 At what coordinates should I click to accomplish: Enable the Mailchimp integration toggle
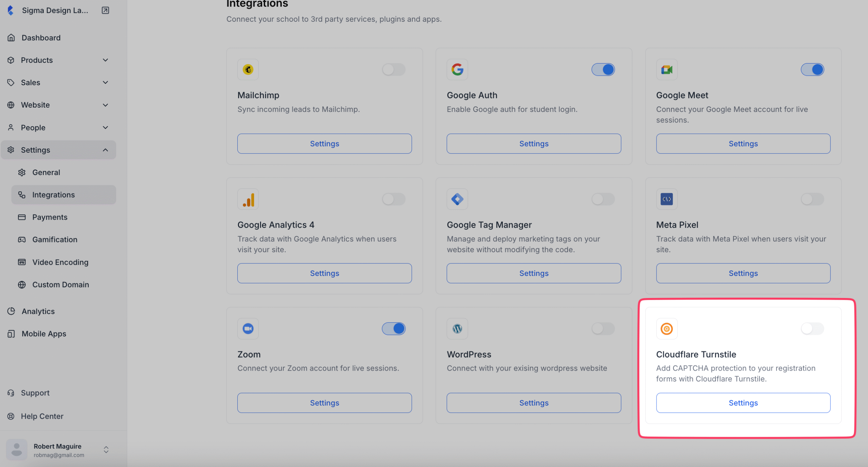[x=393, y=70]
